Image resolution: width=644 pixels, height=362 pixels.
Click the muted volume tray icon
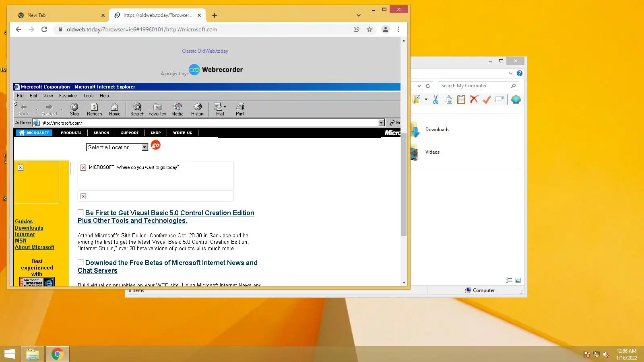pyautogui.click(x=606, y=354)
